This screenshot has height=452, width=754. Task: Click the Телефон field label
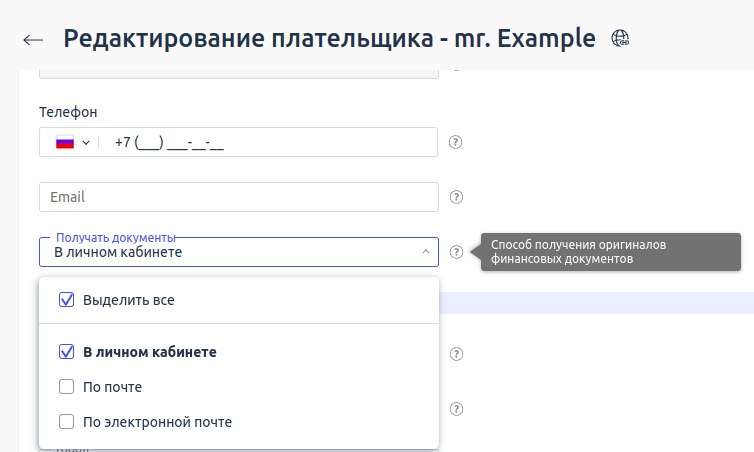(68, 112)
